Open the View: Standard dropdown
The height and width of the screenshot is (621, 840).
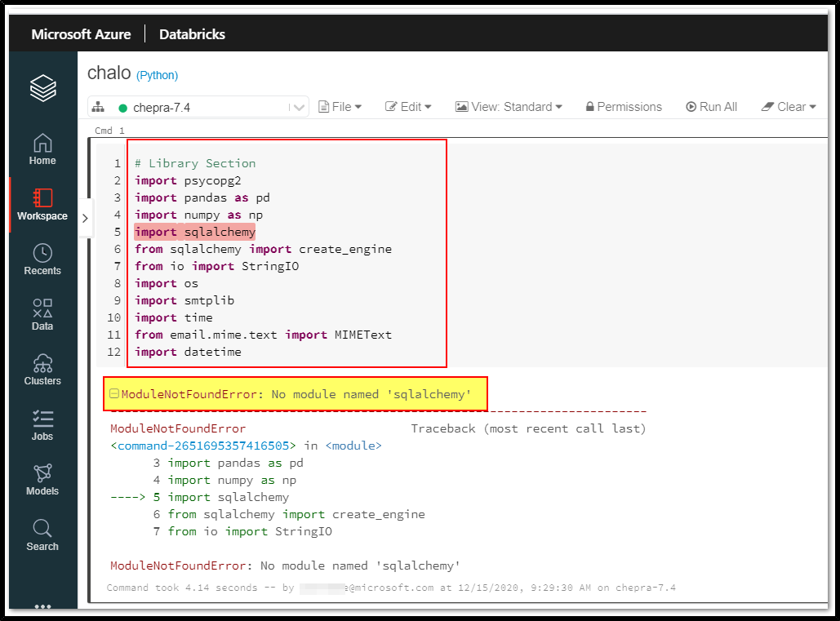pos(508,106)
